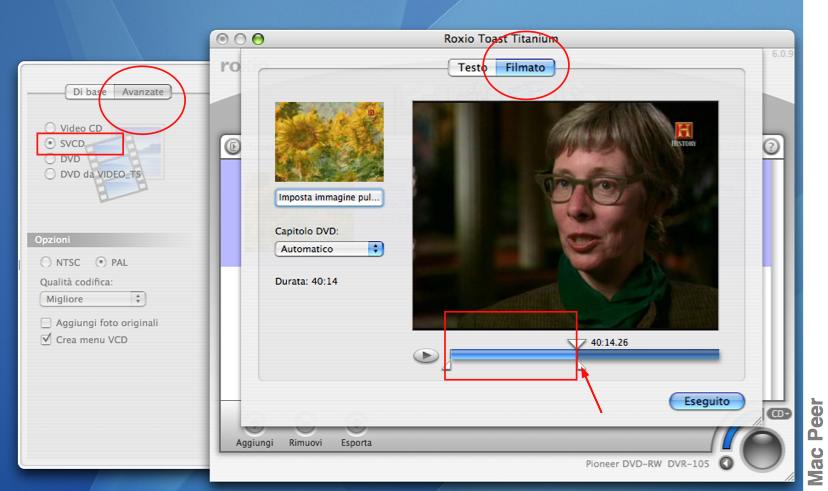Click the help question mark icon
This screenshot has width=828, height=491.
(x=771, y=146)
